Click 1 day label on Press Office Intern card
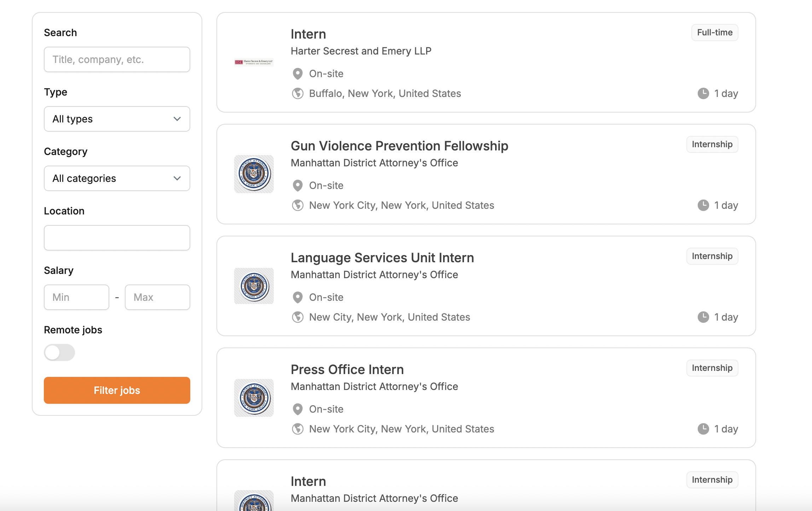 coord(726,429)
